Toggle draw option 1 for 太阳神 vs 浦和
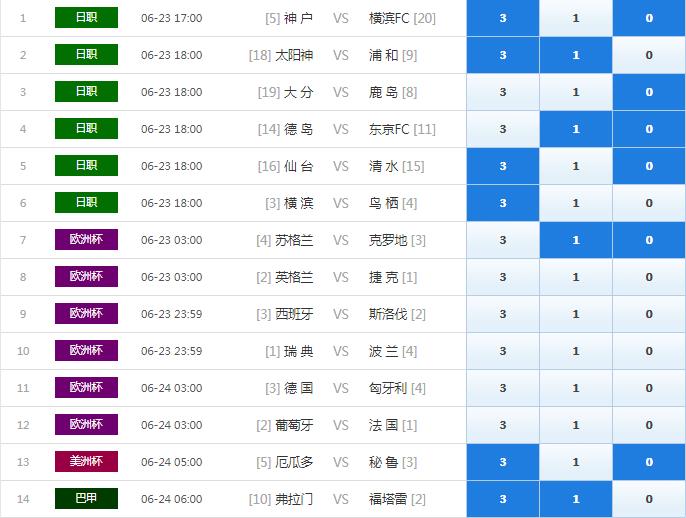The height and width of the screenshot is (518, 686). coord(575,55)
